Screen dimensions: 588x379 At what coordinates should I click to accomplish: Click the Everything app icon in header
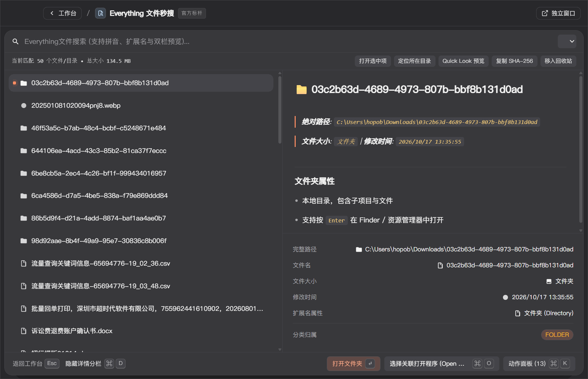point(101,13)
